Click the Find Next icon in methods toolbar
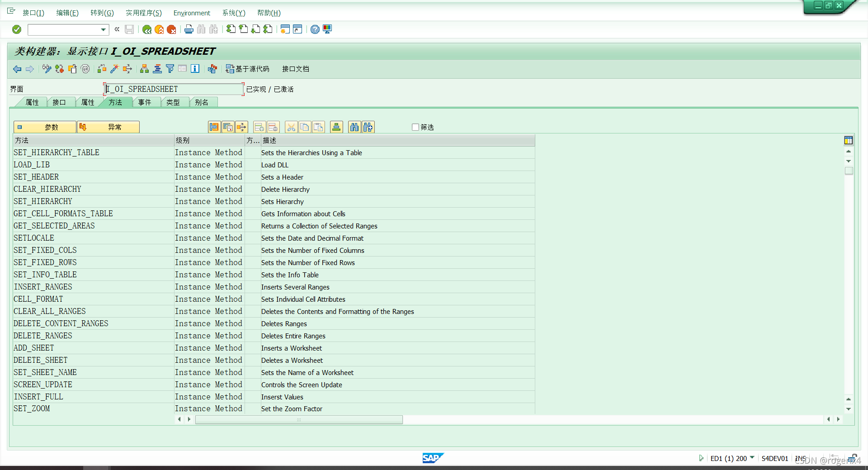The image size is (868, 470). [368, 127]
